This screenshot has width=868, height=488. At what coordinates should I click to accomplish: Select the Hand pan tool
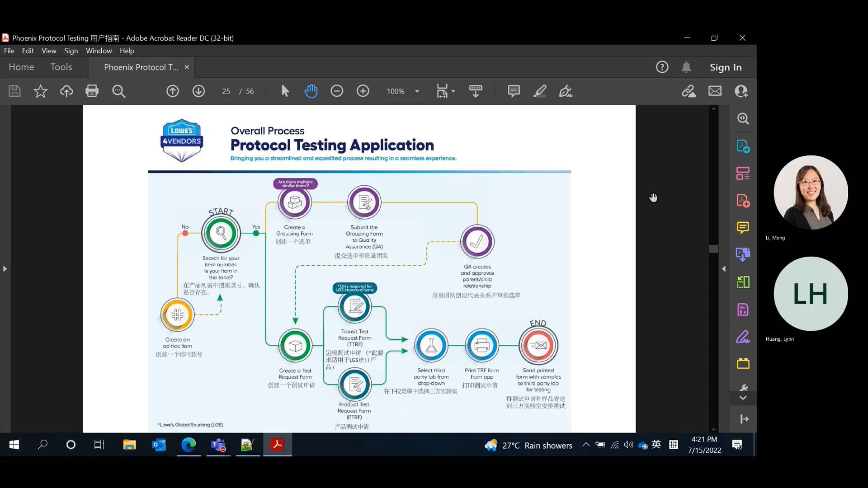tap(311, 91)
